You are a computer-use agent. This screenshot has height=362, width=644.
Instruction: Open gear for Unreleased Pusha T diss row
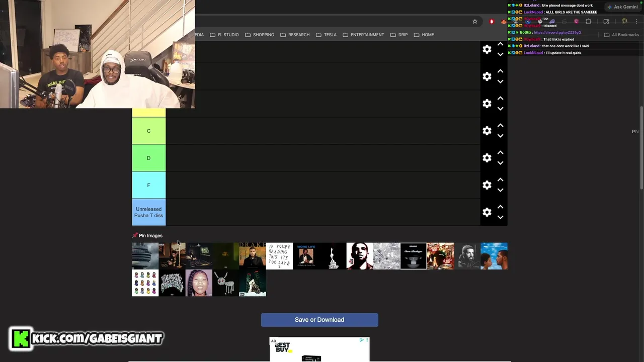pyautogui.click(x=487, y=212)
